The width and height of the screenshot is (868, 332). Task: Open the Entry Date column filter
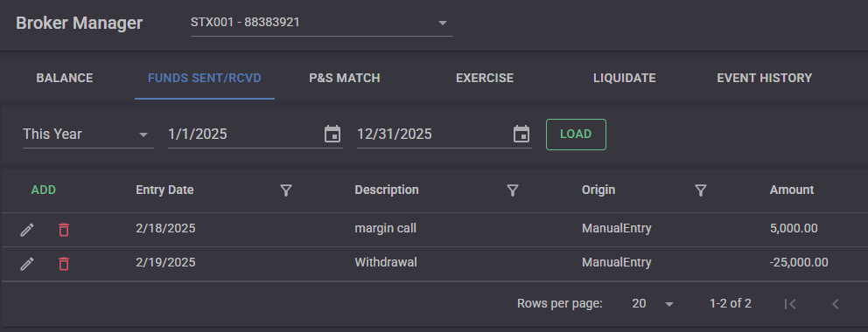[285, 190]
